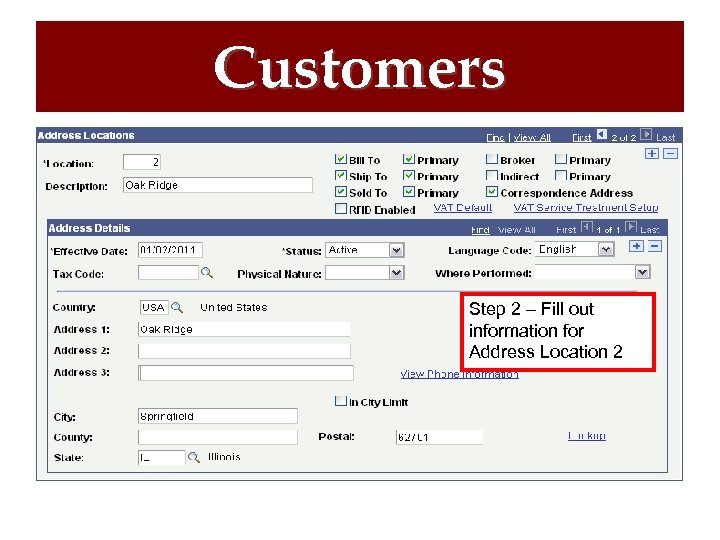
Task: Check the Indirect checkbox
Action: pyautogui.click(x=491, y=175)
